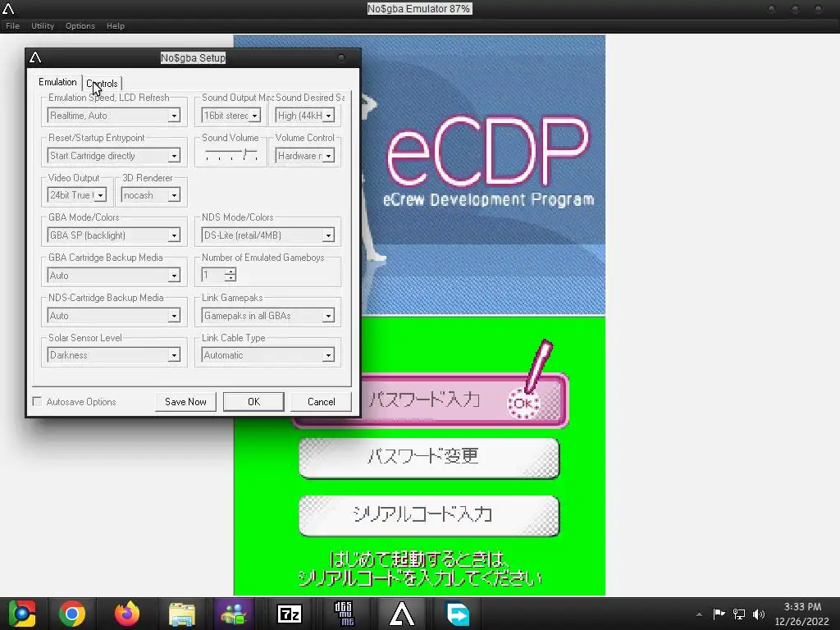
Task: Open the DeSmuME taskbar icon
Action: [x=345, y=614]
